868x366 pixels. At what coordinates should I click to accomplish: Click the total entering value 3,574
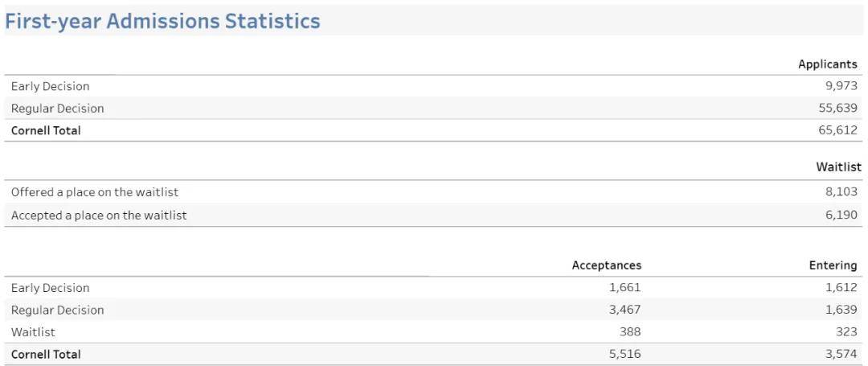pos(841,354)
